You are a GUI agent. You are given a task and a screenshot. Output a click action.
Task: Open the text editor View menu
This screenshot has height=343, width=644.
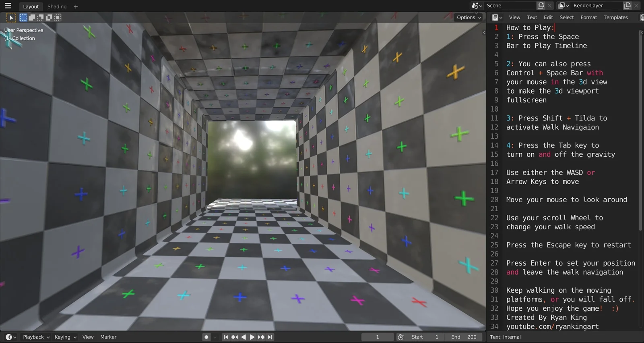tap(514, 17)
